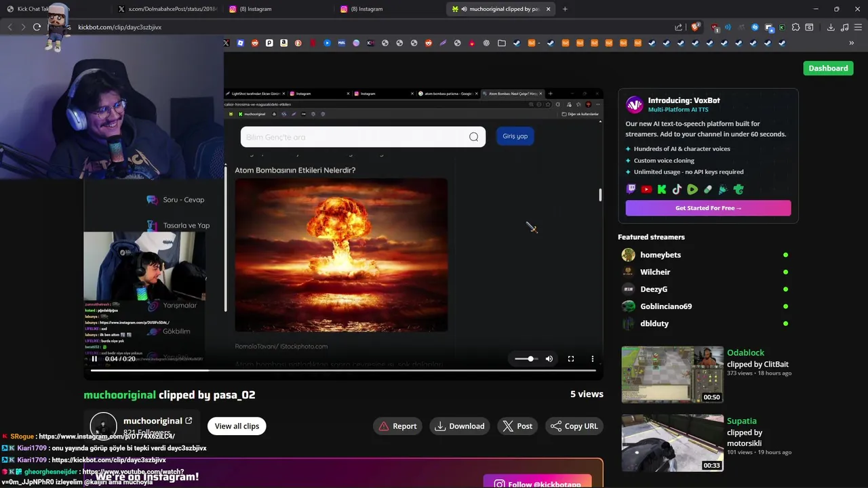This screenshot has height=488, width=868.
Task: Click the Follow @kickbotapp Instagram button
Action: 538,481
